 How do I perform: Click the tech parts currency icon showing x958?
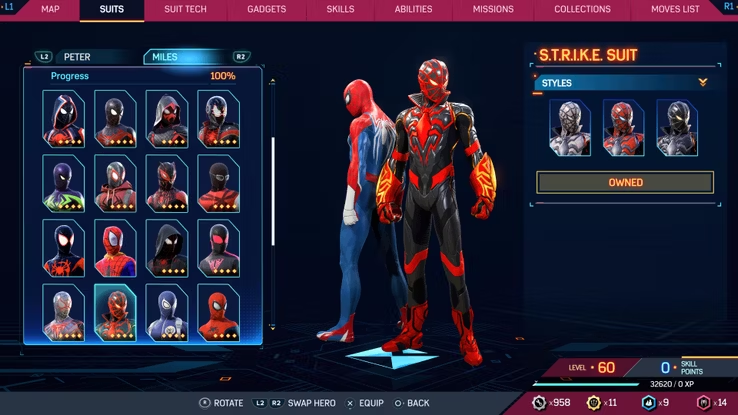point(538,402)
